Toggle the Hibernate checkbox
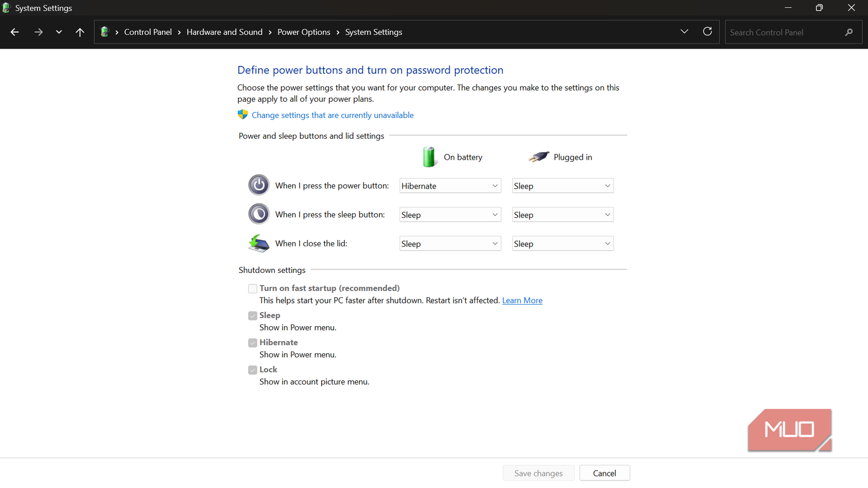The height and width of the screenshot is (488, 868). click(253, 343)
